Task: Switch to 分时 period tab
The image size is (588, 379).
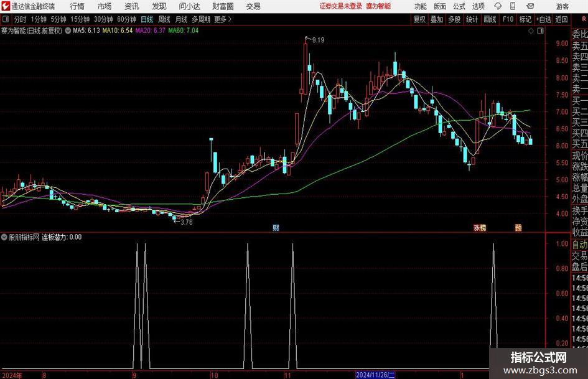Action: click(20, 19)
